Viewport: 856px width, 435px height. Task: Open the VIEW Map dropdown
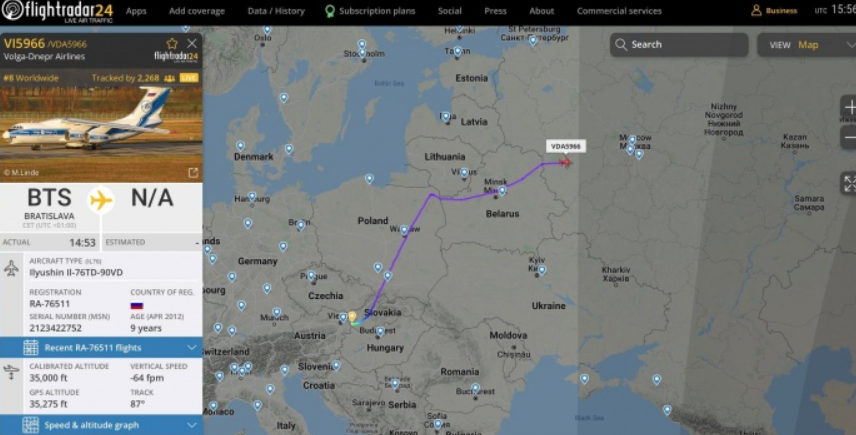(x=807, y=45)
